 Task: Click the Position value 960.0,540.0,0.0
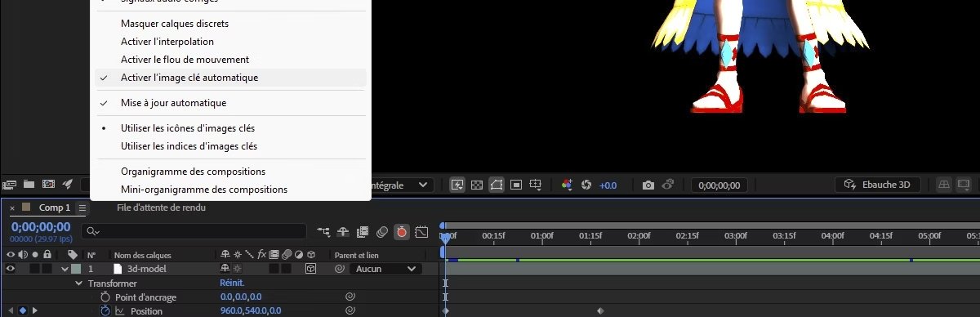251,311
